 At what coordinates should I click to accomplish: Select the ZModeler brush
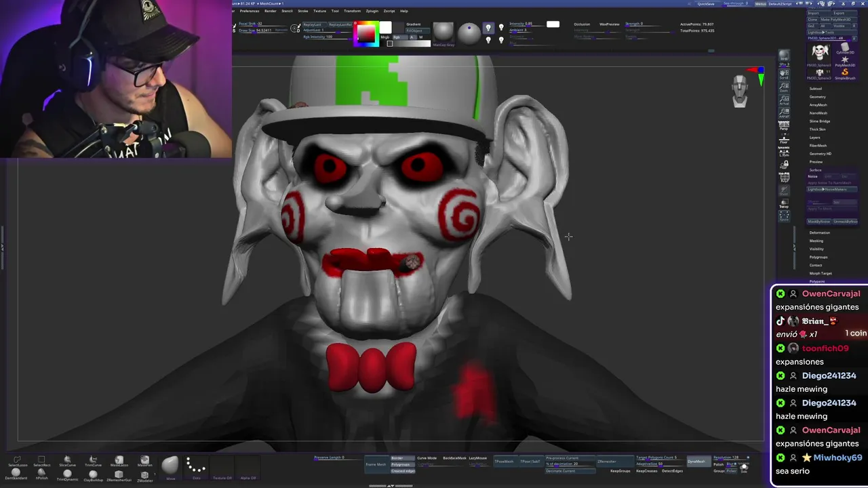point(145,474)
